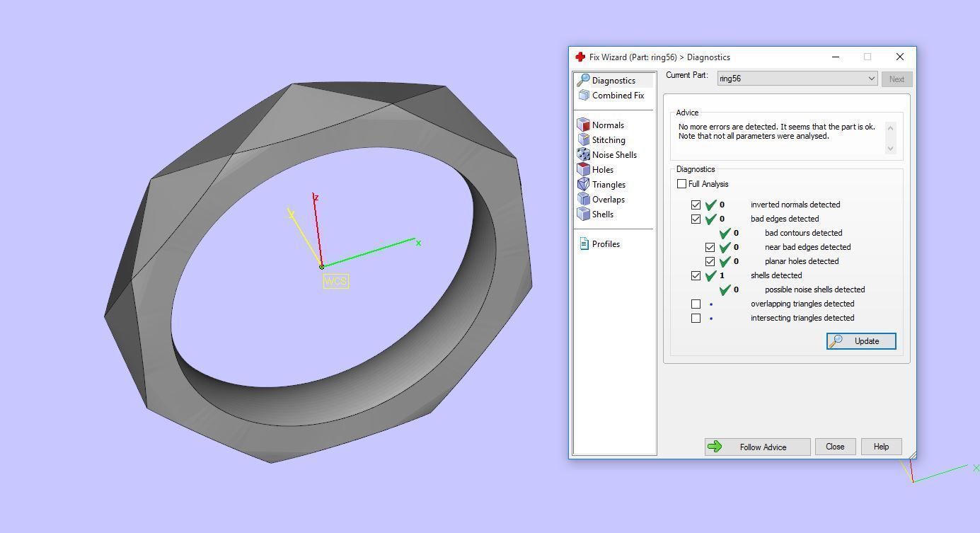Uncheck shells detected checkbox
Viewport: 980px width, 533px height.
(696, 275)
